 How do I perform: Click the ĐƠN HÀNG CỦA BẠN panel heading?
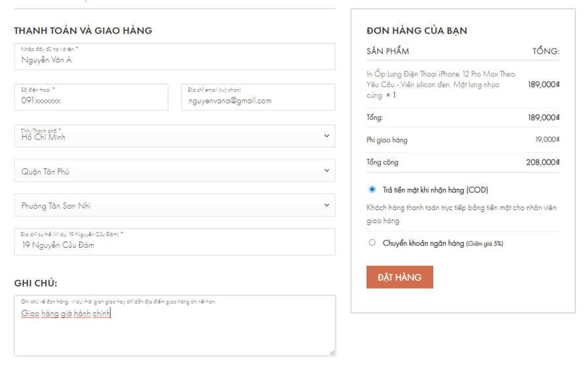[416, 30]
